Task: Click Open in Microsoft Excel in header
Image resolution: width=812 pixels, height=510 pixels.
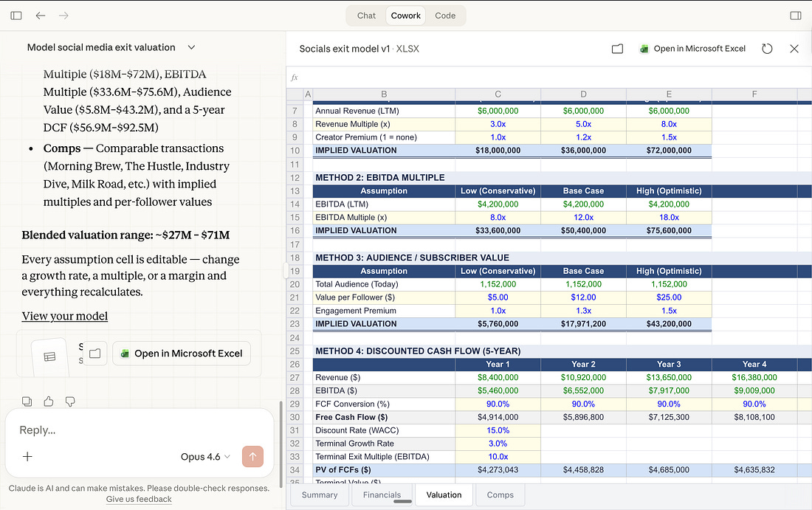Action: [693, 49]
